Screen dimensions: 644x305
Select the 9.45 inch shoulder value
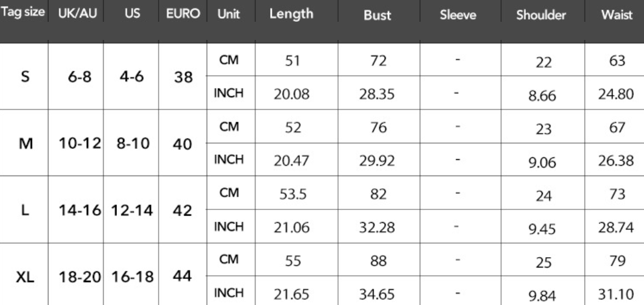[x=543, y=229]
